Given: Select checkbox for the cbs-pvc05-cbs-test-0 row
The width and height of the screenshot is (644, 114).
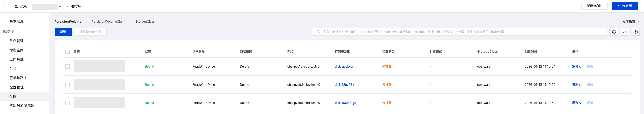Looking at the screenshot, I should [x=67, y=103].
